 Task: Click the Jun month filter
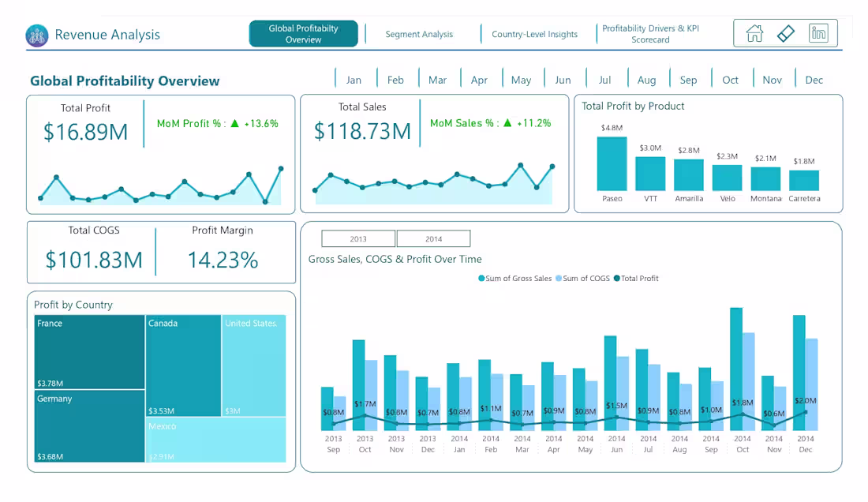(x=563, y=79)
